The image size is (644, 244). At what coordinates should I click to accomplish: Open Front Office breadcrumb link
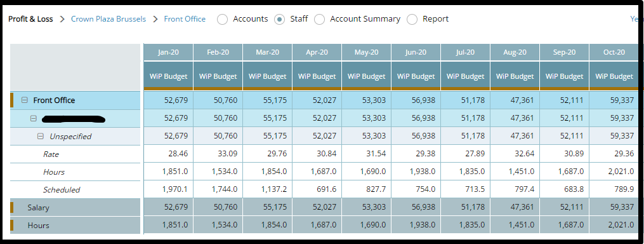pyautogui.click(x=185, y=19)
